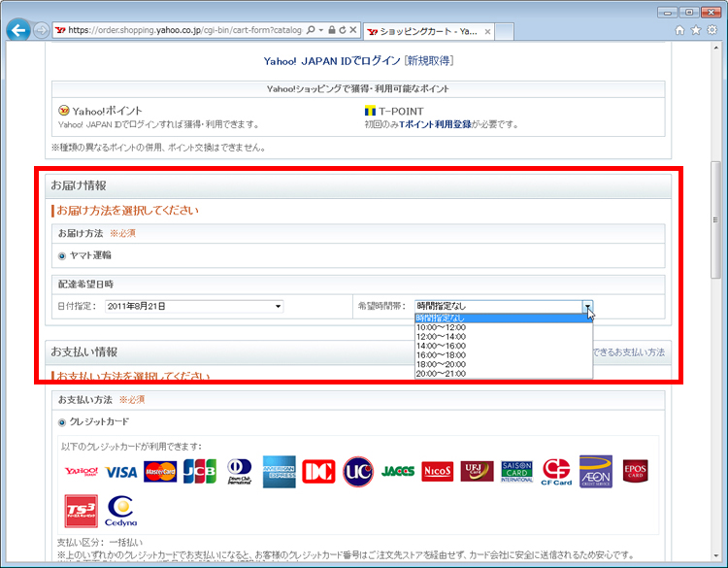Open the browser Home icon
This screenshot has height=568, width=728.
(679, 30)
